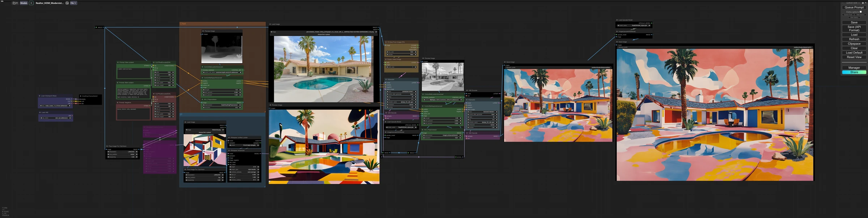Select the Realtor_HOM_Modernist workflow tab
Image resolution: width=868 pixels, height=218 pixels.
50,3
